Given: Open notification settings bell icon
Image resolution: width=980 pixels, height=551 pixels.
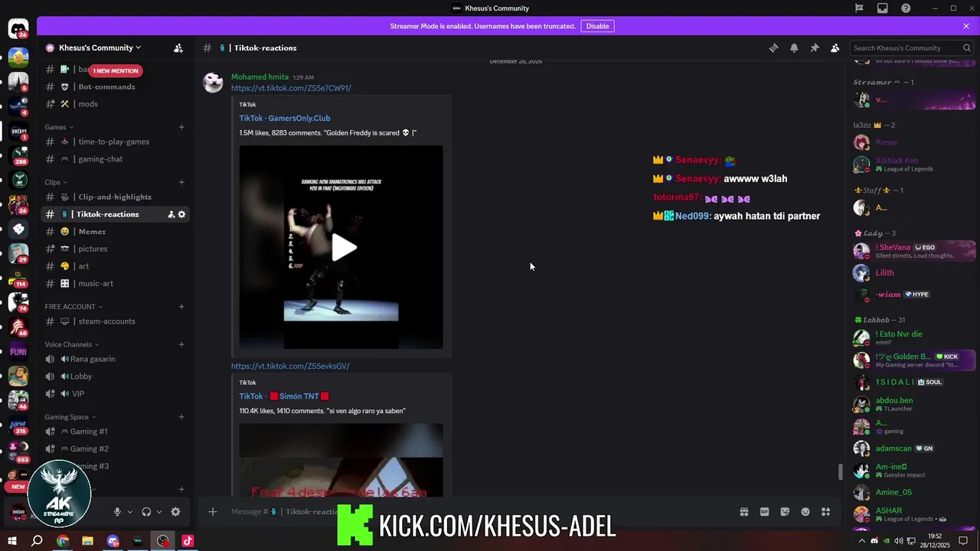Looking at the screenshot, I should (794, 47).
